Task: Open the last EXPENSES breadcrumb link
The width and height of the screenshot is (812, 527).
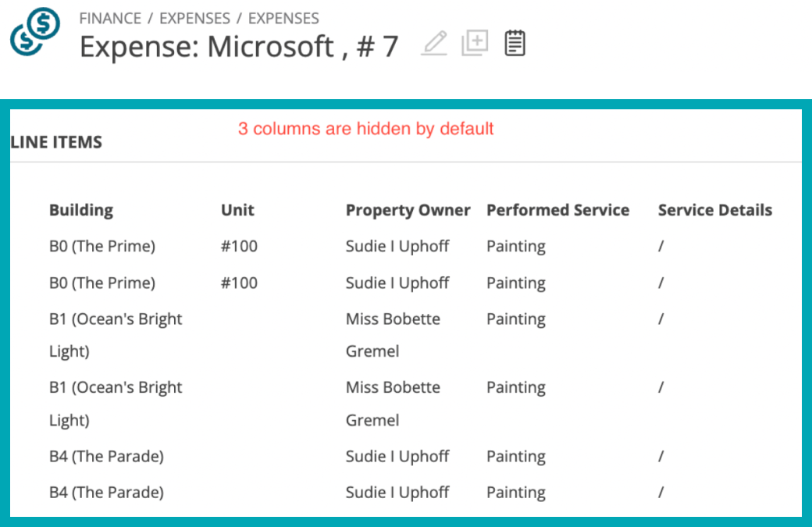Action: [x=283, y=18]
